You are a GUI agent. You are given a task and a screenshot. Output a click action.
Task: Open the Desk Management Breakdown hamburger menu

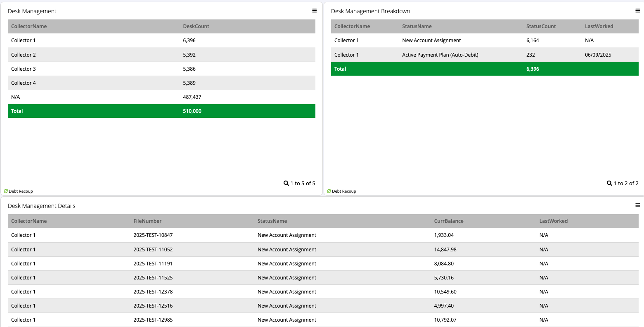[x=637, y=11]
